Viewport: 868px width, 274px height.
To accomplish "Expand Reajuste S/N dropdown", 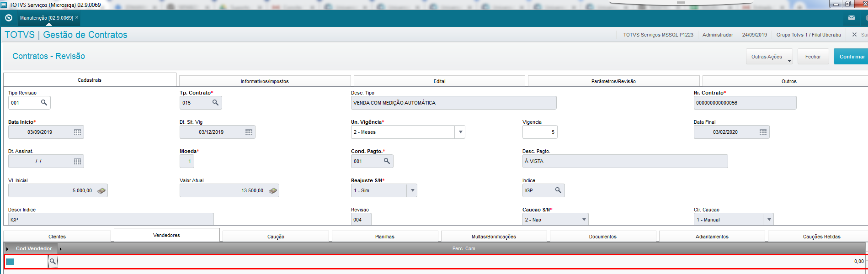I will point(412,190).
